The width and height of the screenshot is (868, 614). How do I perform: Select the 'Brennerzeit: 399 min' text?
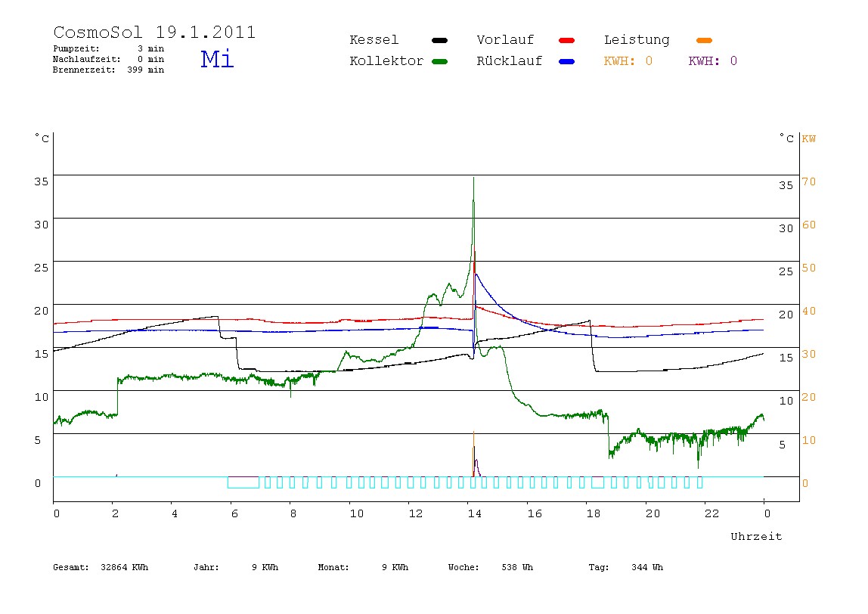click(x=109, y=70)
